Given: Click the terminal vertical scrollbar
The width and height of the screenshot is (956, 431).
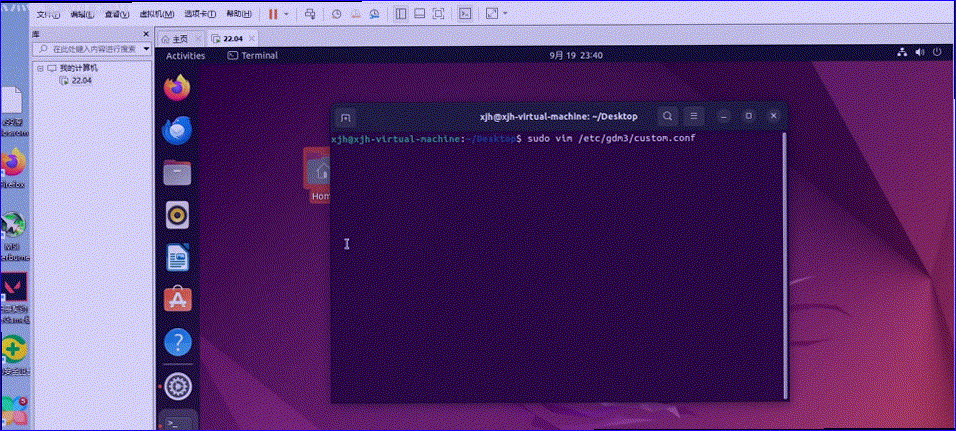Looking at the screenshot, I should tap(785, 265).
